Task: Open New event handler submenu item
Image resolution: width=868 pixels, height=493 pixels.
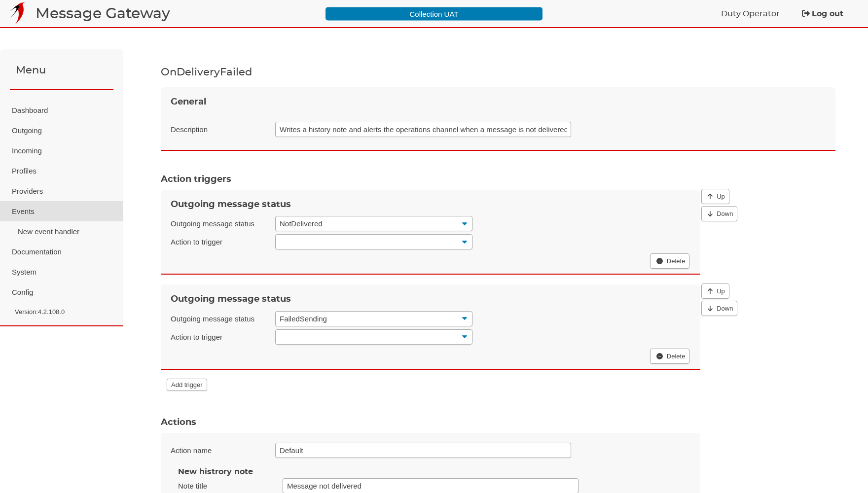Action: tap(62, 231)
